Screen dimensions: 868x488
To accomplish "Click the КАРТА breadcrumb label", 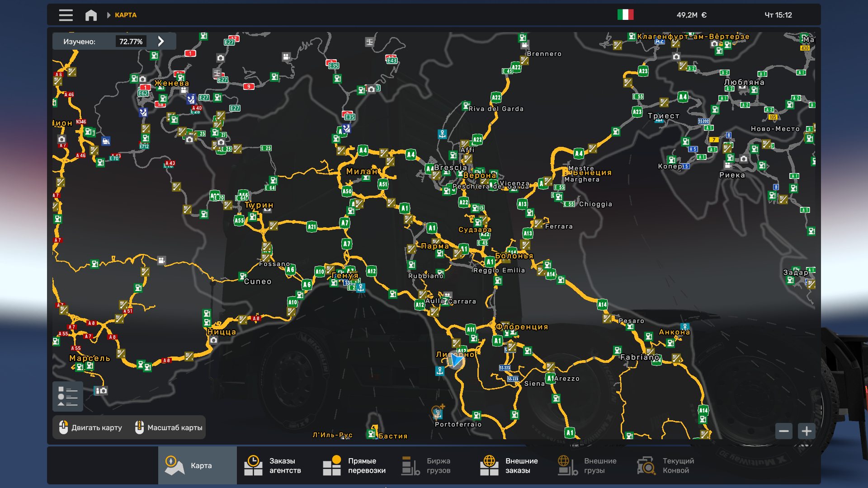I will pyautogui.click(x=126, y=15).
